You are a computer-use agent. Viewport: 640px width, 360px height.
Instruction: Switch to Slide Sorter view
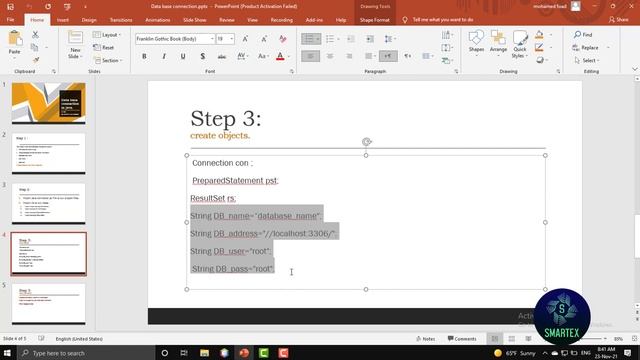511,339
